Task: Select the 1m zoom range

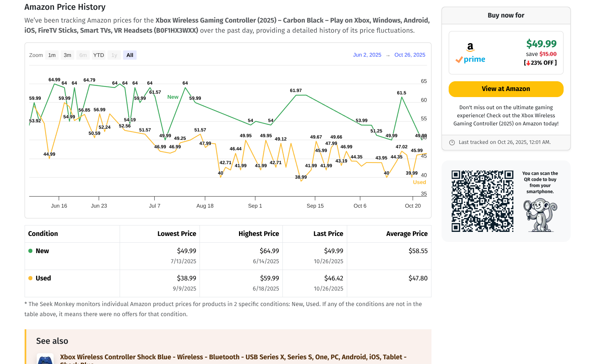Action: (52, 55)
